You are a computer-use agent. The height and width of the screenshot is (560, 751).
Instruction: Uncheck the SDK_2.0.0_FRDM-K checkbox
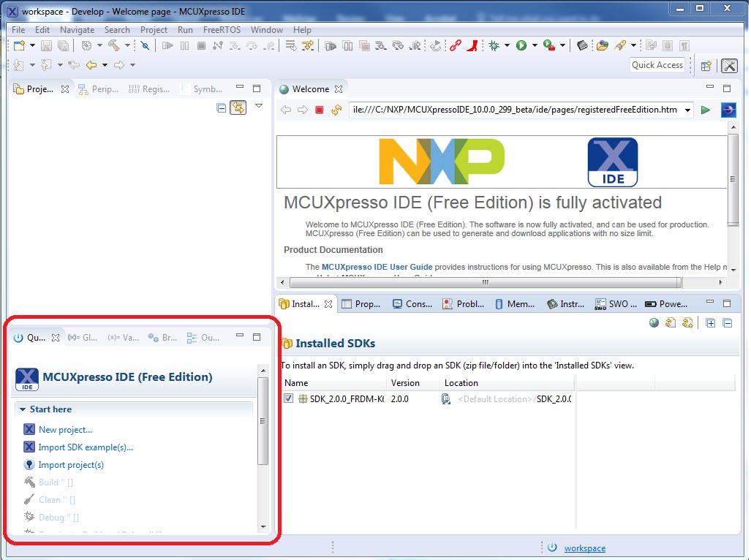tap(289, 399)
